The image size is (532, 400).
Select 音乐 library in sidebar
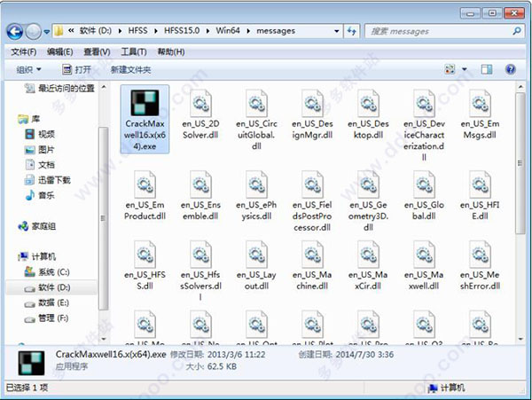click(39, 195)
